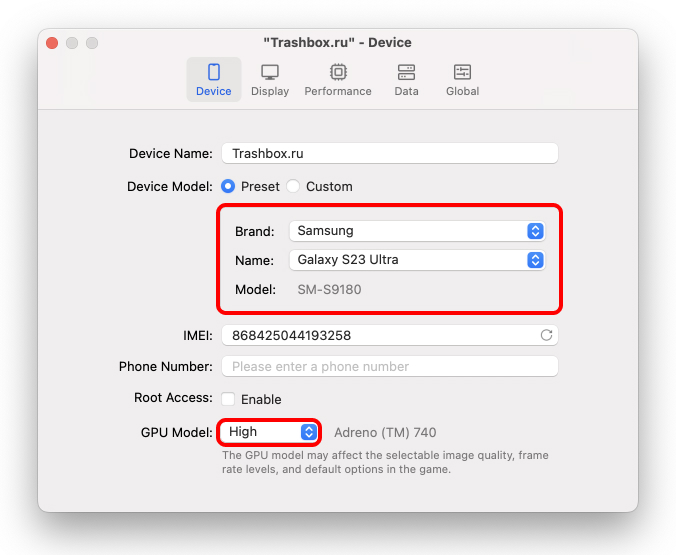676x555 pixels.
Task: Go to the Data tab
Action: [x=406, y=80]
